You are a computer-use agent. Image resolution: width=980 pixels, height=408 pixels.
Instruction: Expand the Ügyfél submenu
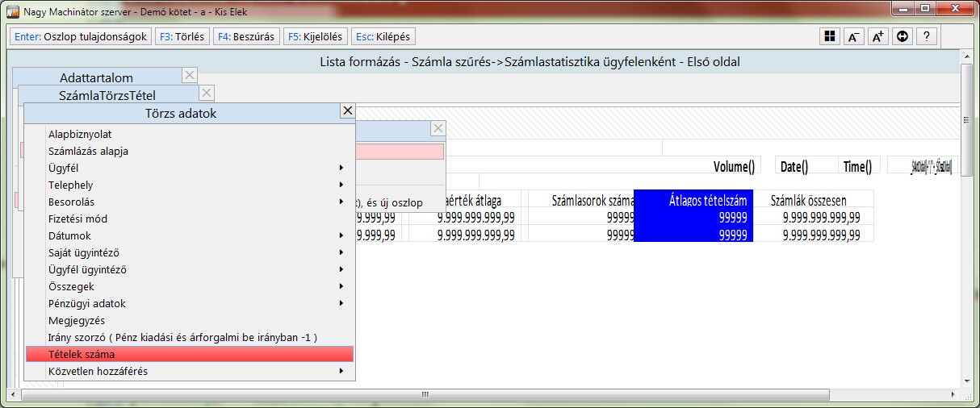(x=189, y=168)
